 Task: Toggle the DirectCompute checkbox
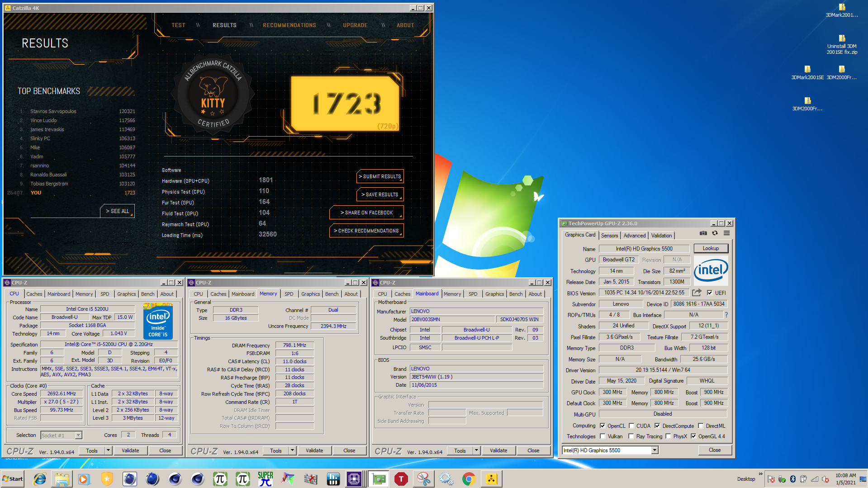pos(657,426)
